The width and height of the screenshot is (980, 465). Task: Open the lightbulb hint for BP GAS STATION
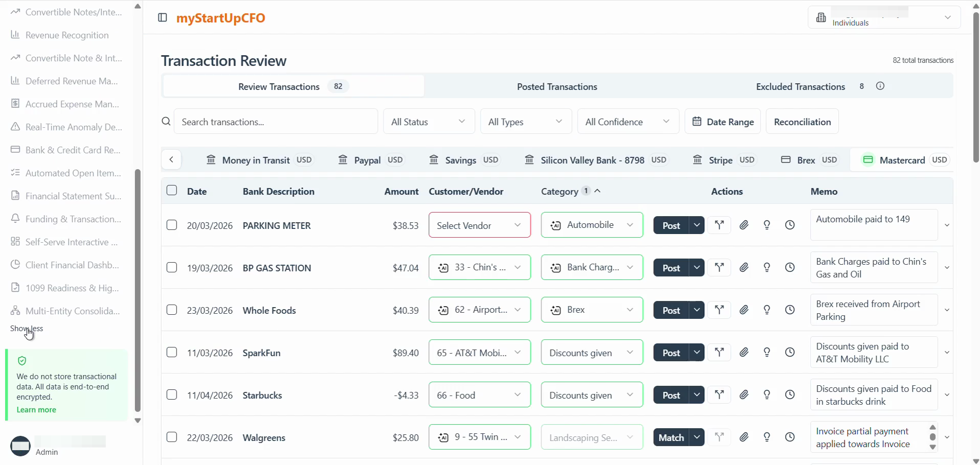[x=767, y=267]
